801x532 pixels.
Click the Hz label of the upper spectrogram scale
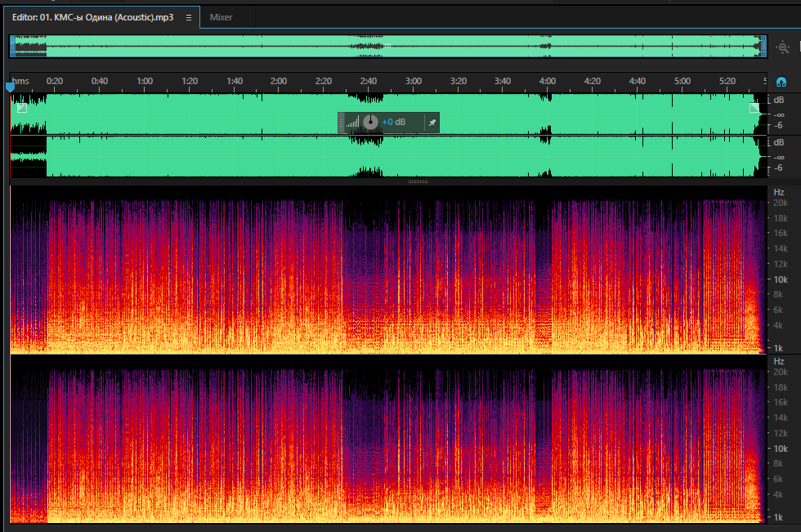click(779, 193)
